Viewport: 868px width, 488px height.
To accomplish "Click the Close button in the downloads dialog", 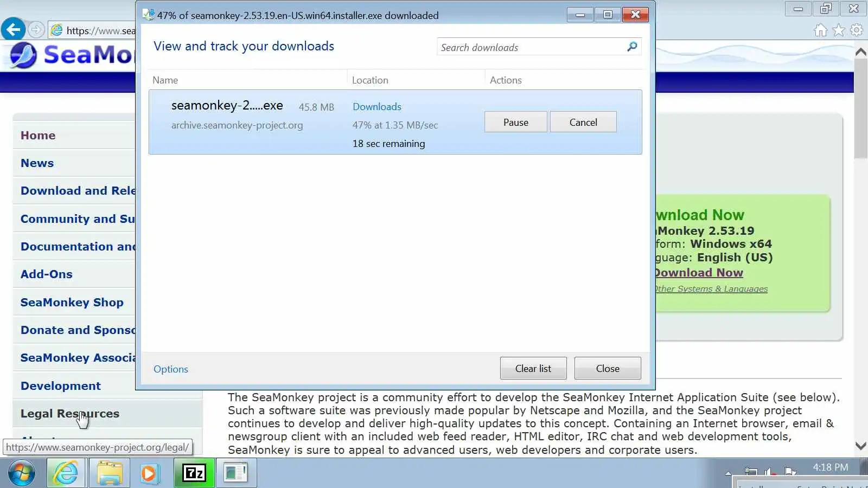I will 608,368.
